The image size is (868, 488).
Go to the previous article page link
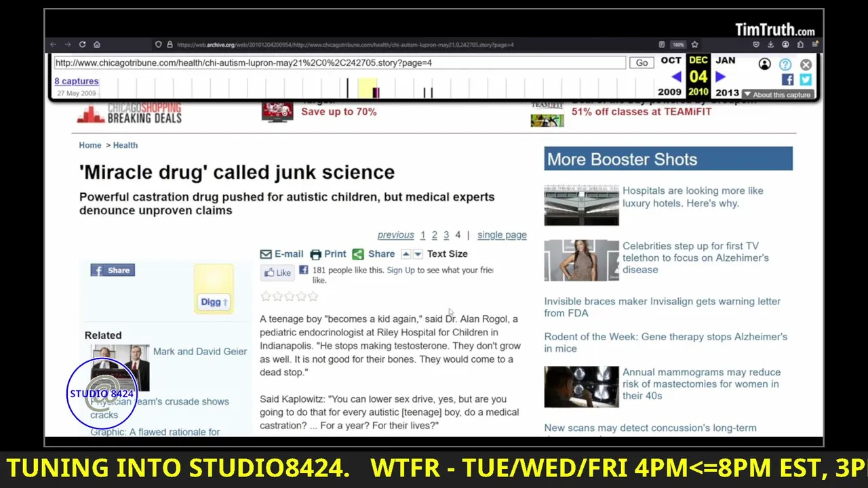pos(395,235)
